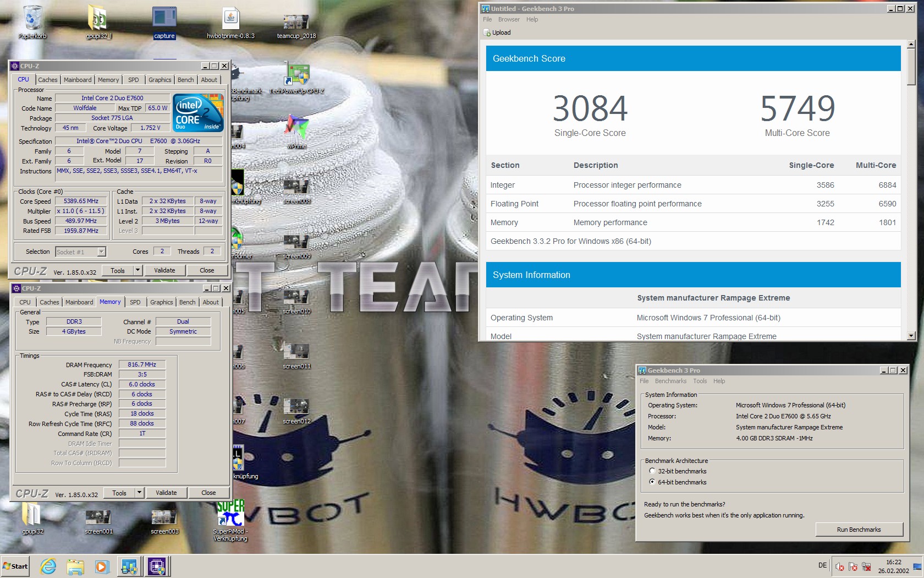Open Internet Explorer from the taskbar
The image size is (924, 578).
(48, 566)
